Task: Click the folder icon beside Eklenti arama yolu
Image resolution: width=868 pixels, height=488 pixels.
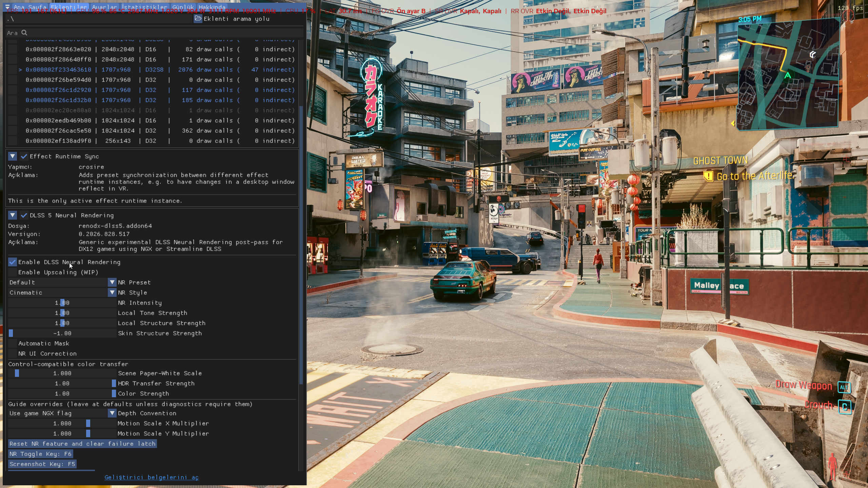Action: click(198, 19)
